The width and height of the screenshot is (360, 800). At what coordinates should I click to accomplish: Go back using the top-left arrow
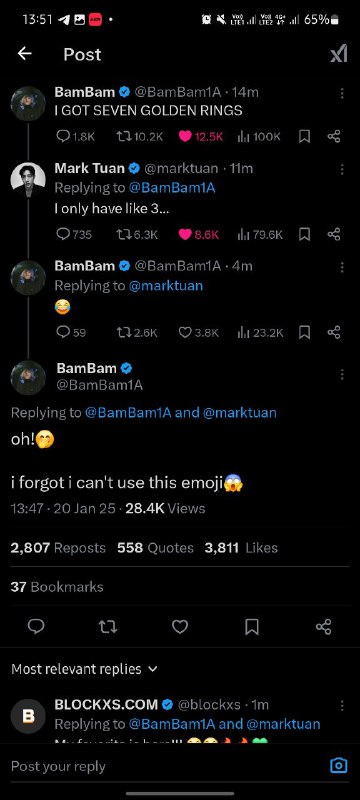tap(24, 54)
